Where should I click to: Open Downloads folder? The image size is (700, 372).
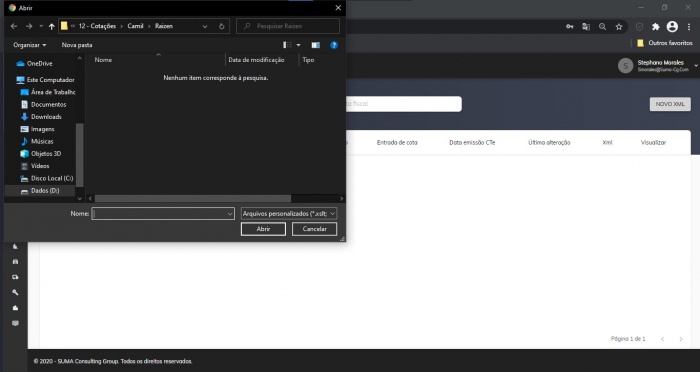41,117
